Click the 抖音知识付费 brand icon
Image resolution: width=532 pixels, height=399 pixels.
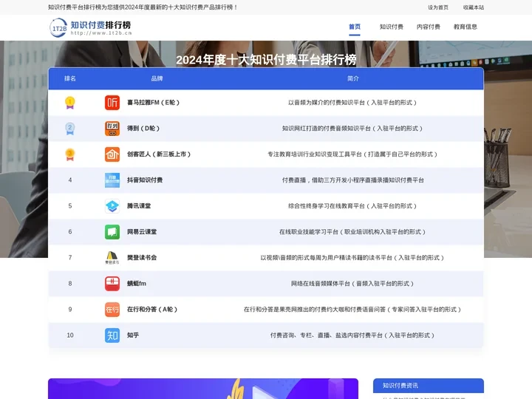click(x=112, y=180)
